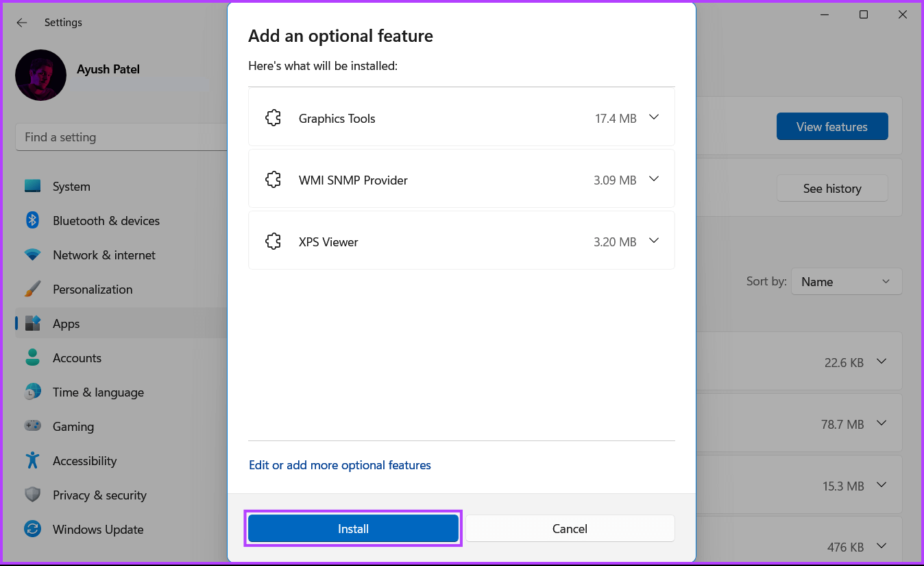Click the Bluetooth icon in sidebar

tap(33, 220)
